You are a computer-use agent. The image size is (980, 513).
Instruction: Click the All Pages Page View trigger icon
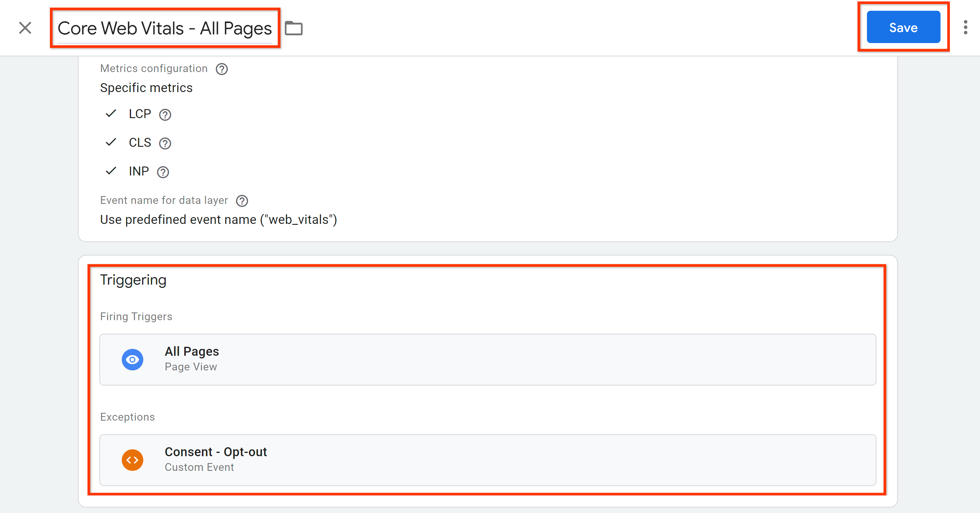coord(132,358)
